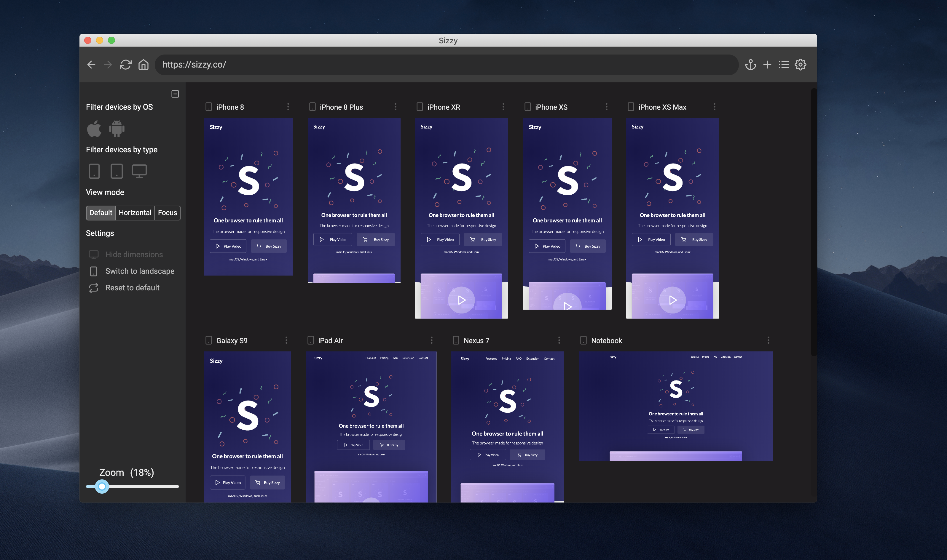The height and width of the screenshot is (560, 947).
Task: Click Play Video in Nexus 7 preview
Action: tap(488, 455)
